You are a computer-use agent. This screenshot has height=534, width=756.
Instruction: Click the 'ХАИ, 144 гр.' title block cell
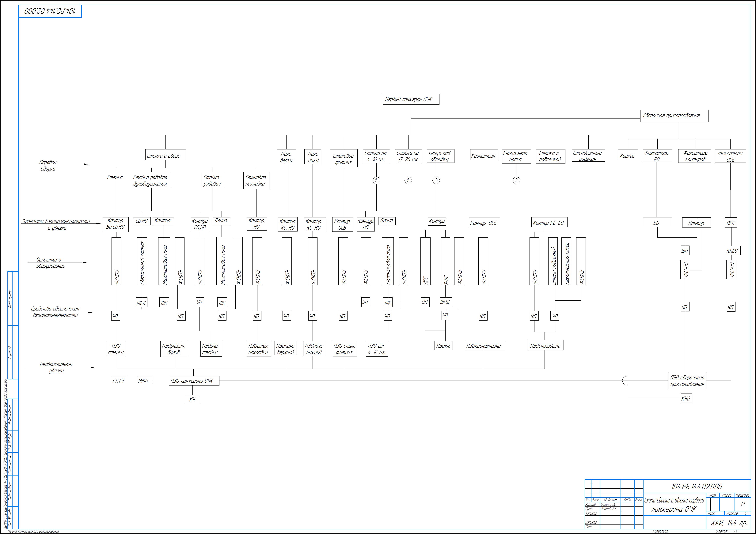(x=728, y=523)
